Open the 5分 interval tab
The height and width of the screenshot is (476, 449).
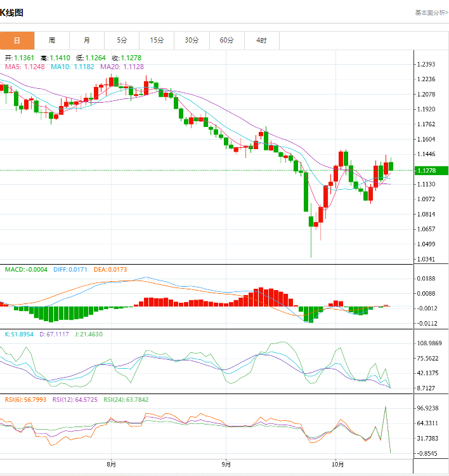click(x=122, y=41)
